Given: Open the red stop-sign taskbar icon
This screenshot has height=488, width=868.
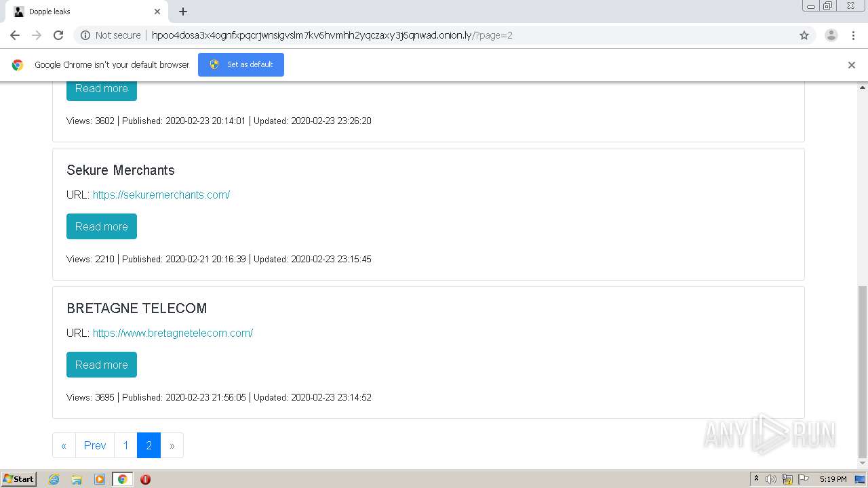Looking at the screenshot, I should tap(145, 479).
